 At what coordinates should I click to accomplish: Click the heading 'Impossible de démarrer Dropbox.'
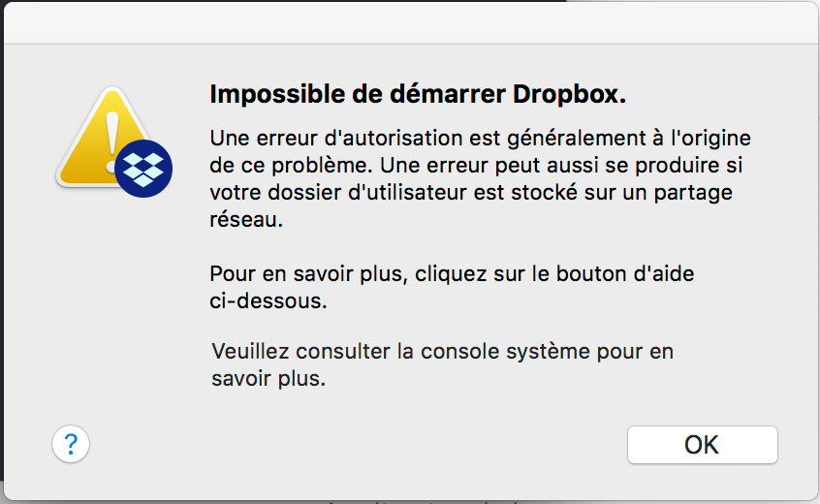pos(419,95)
